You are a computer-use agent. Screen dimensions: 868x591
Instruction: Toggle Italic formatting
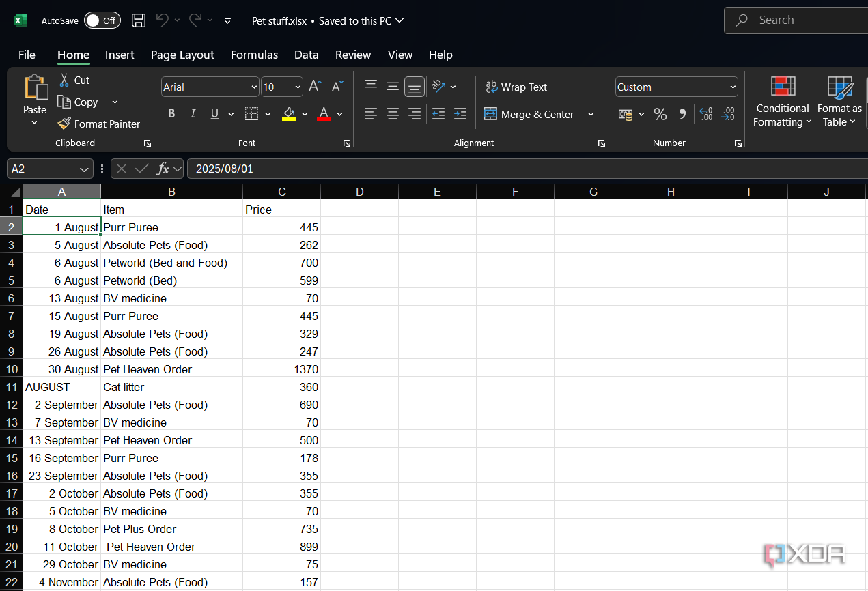[193, 114]
